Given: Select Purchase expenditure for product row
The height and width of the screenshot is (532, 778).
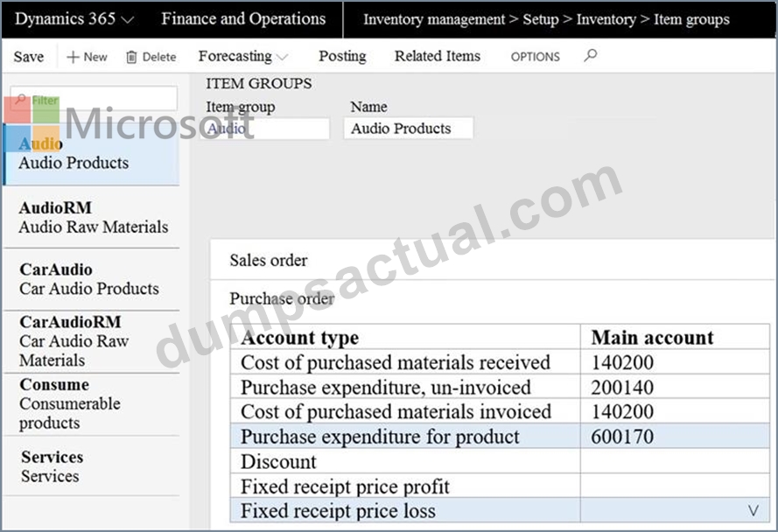Looking at the screenshot, I should coord(500,437).
